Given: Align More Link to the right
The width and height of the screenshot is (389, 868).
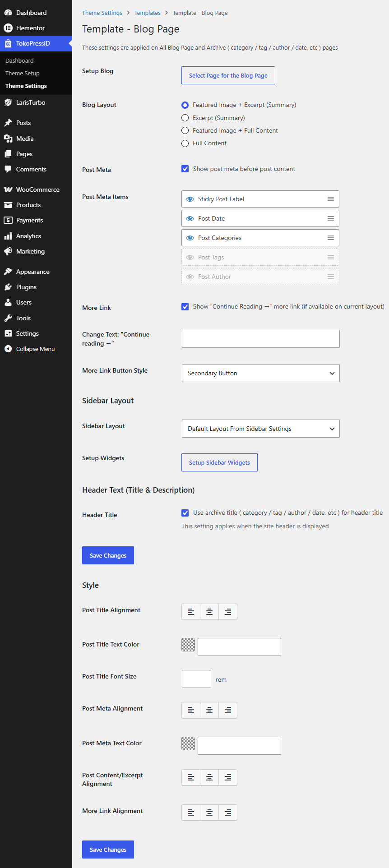Looking at the screenshot, I should (x=228, y=813).
